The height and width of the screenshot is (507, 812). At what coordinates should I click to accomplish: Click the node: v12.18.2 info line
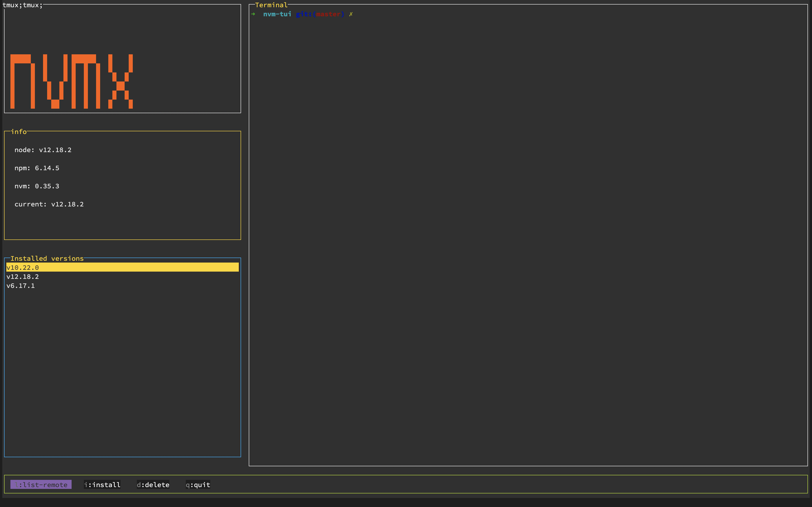43,150
